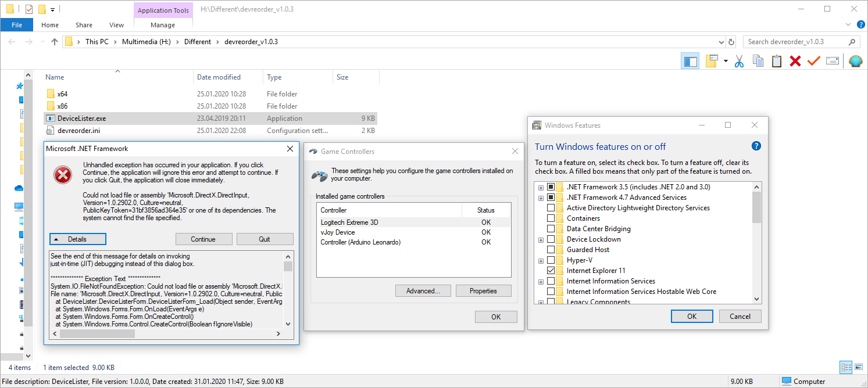Viewport: 868px width, 388px height.
Task: Click the Copy pages icon
Action: pos(758,61)
